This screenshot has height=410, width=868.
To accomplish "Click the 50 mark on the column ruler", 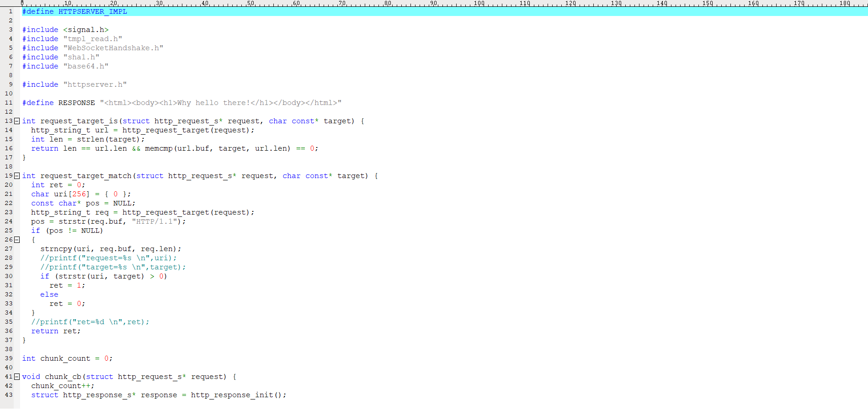I will [250, 3].
